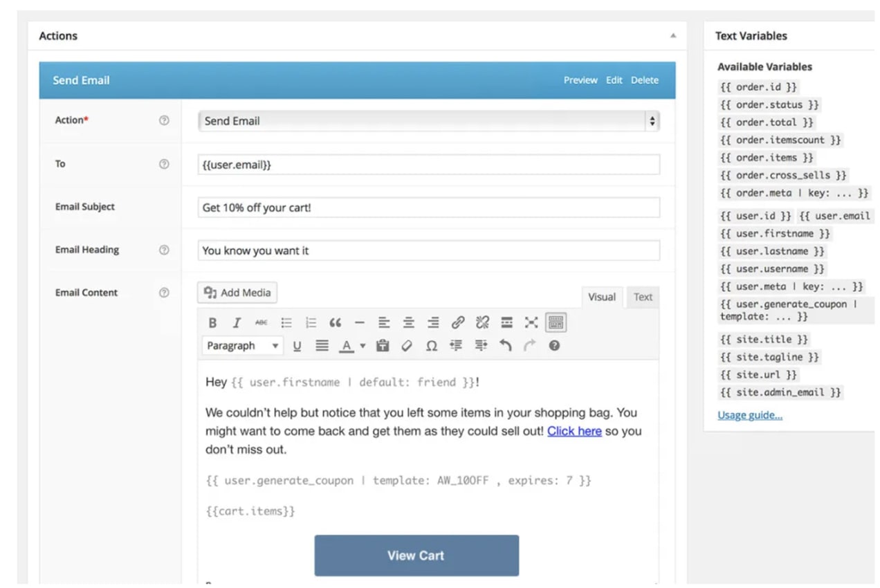Screen dimensions: 880x588
Task: Edit the Send Email action
Action: [x=614, y=80]
